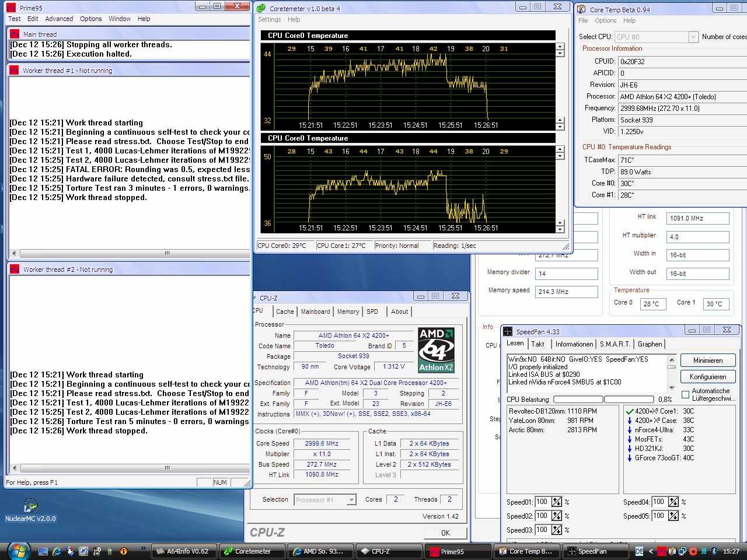Click the Core Temp taskbar button
Viewport: 747px width, 560px height.
(x=526, y=551)
